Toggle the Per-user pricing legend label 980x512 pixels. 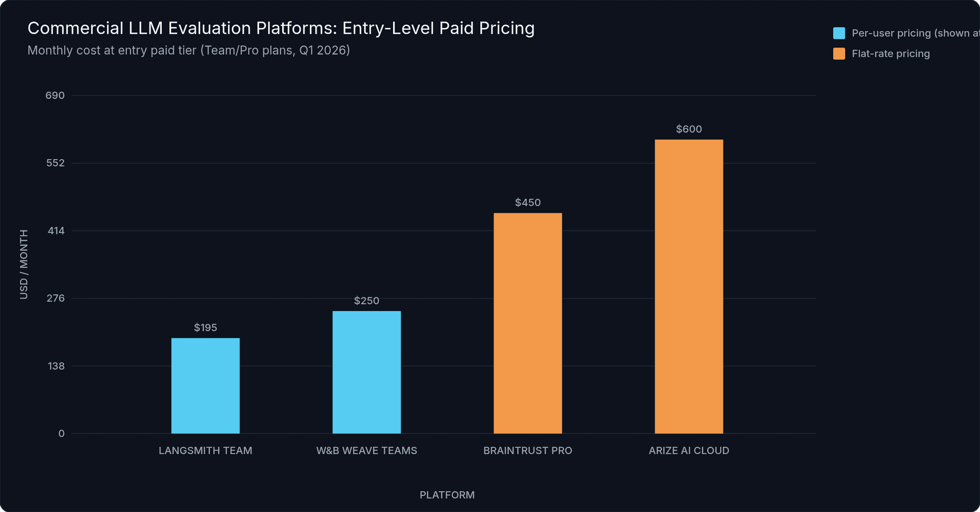916,33
